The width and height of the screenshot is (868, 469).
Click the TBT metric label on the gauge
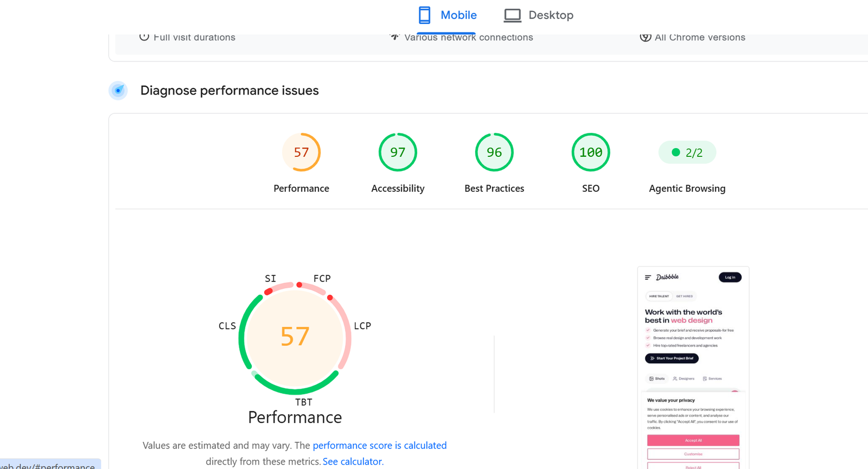pyautogui.click(x=304, y=402)
